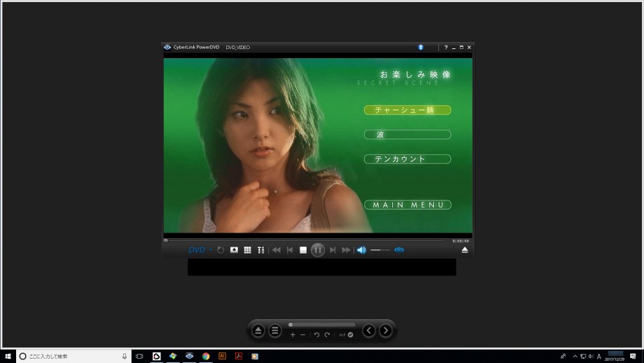
Task: Adjust the PowerDVD volume slider
Action: 380,250
